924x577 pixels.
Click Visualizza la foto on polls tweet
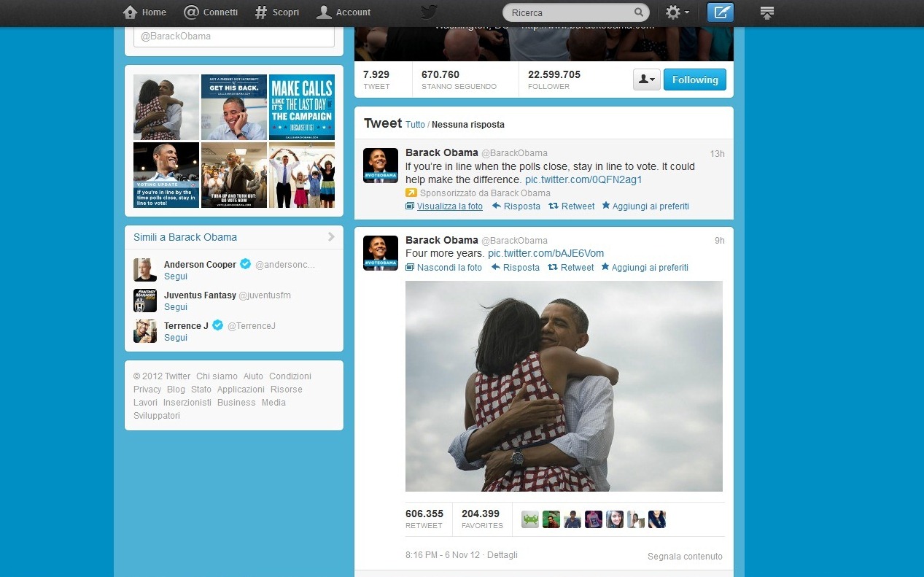tap(444, 206)
